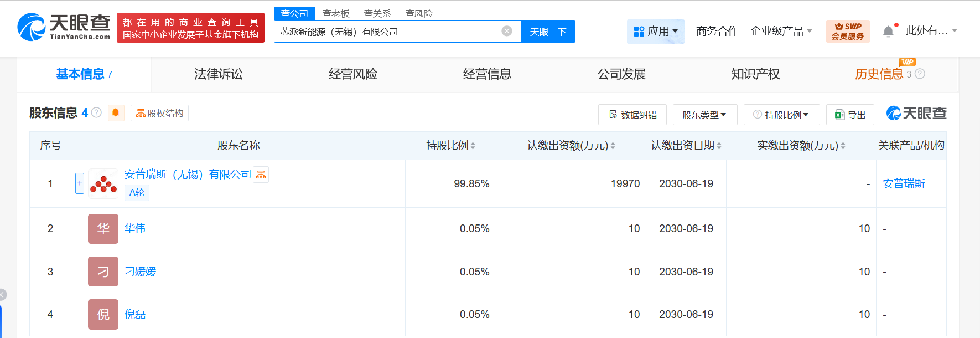Click the equity structure icon after 安普瑞斯 name

(261, 175)
